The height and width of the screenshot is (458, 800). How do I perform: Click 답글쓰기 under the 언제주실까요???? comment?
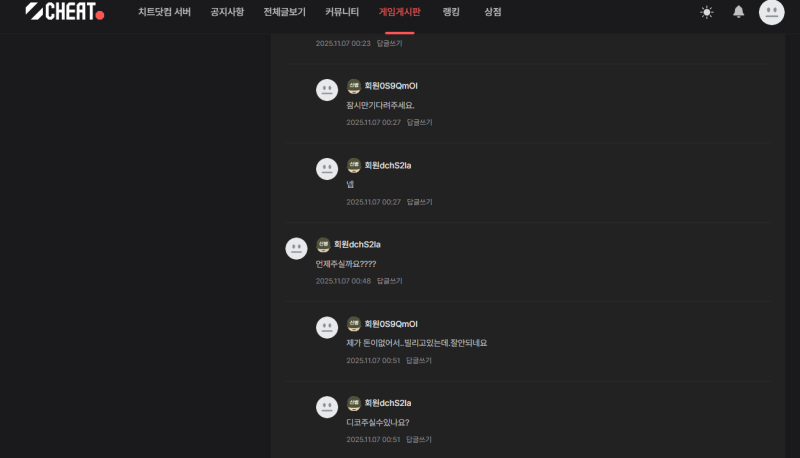point(389,281)
